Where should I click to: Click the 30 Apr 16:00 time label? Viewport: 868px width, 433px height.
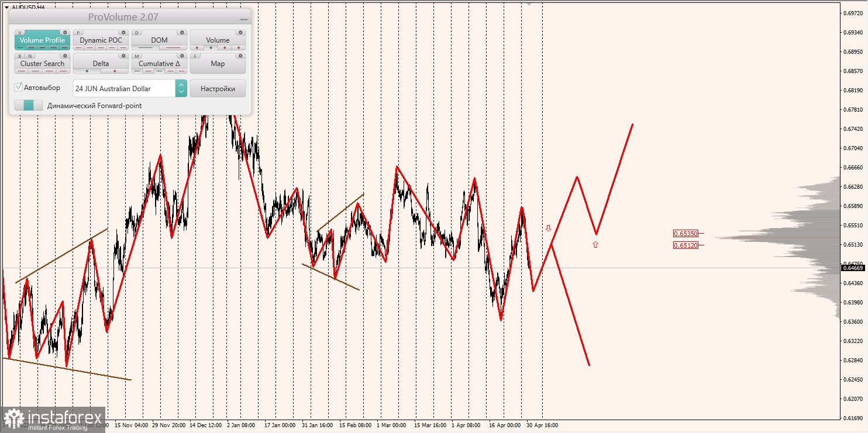pos(542,425)
